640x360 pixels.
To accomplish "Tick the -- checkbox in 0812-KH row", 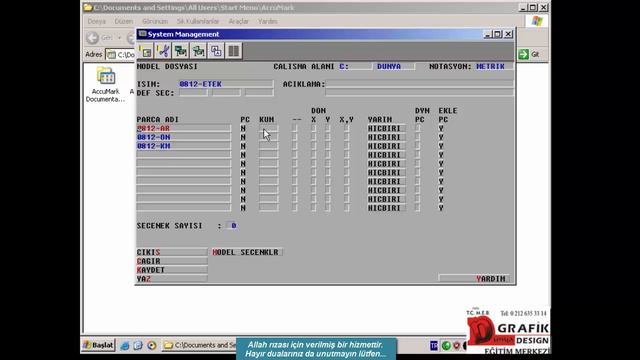I will (295, 146).
